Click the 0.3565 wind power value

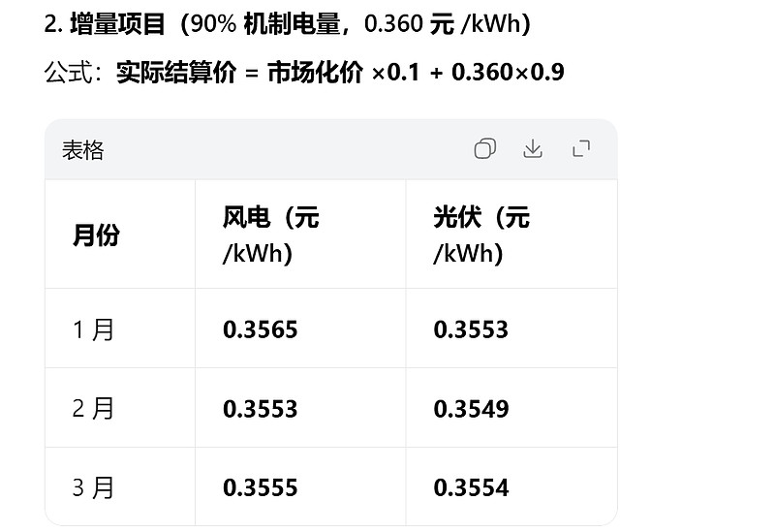coord(261,329)
